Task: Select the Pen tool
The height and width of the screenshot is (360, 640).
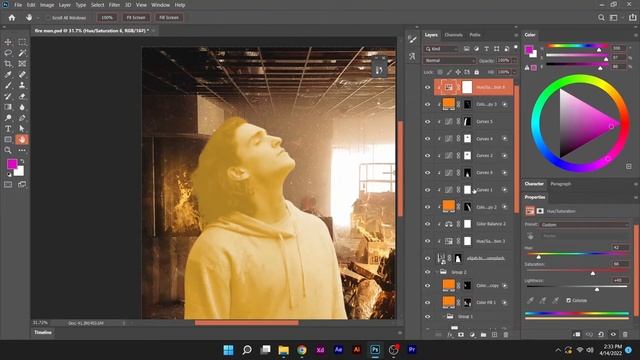Action: tap(22, 118)
